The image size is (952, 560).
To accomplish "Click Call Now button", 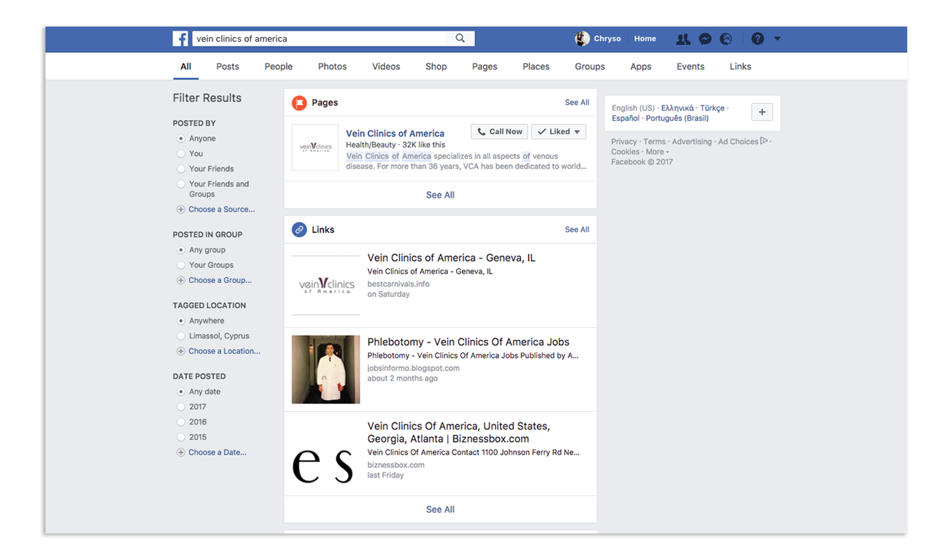I will click(x=499, y=131).
